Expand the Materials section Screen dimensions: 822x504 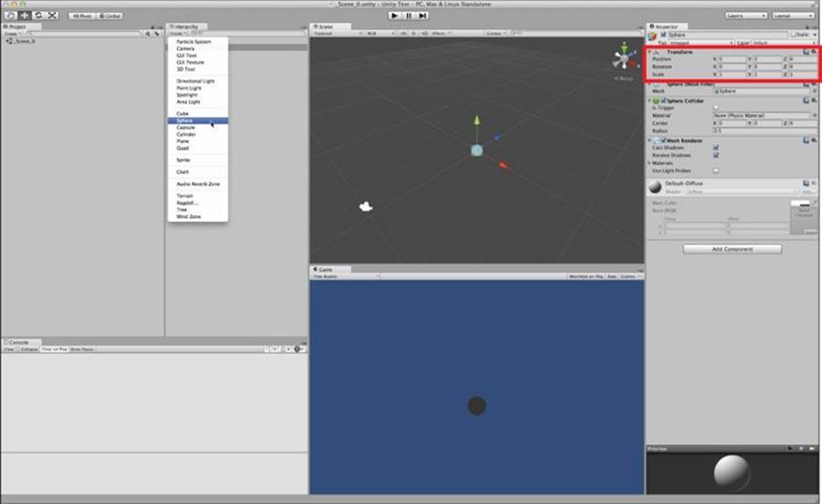(661, 163)
